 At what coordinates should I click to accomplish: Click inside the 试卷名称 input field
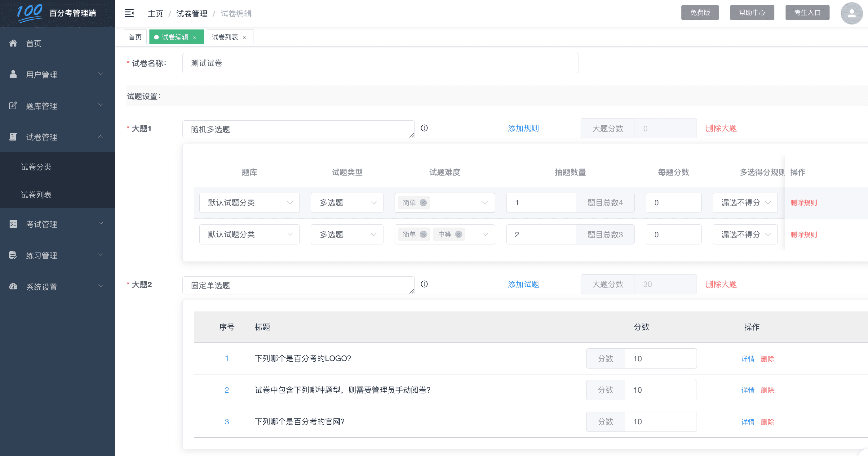[380, 63]
